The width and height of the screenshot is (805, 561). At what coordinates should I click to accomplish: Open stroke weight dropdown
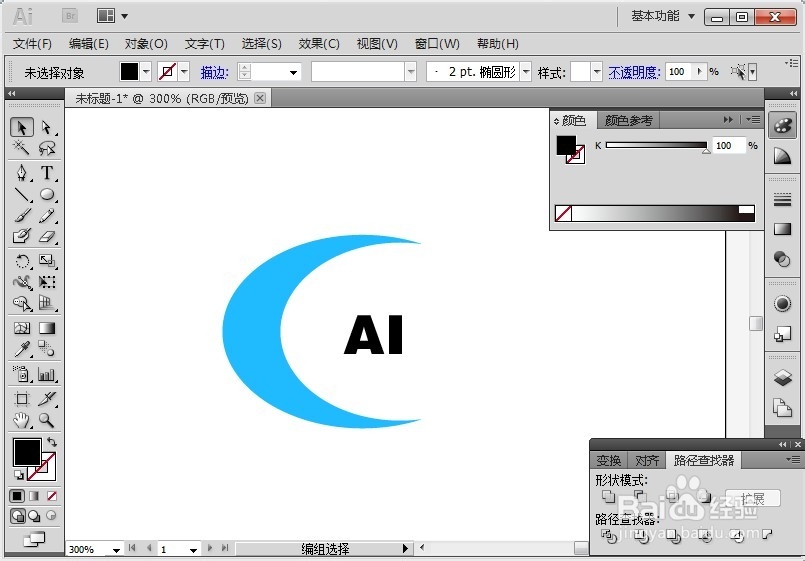(x=293, y=72)
